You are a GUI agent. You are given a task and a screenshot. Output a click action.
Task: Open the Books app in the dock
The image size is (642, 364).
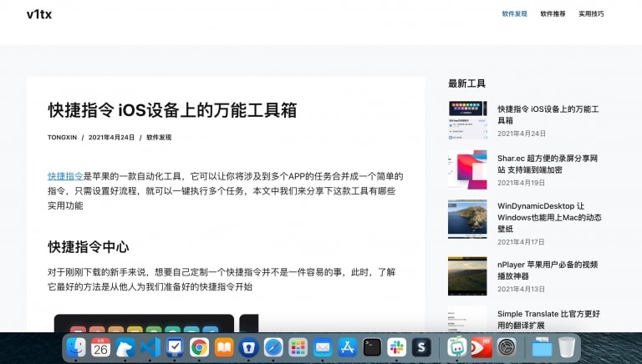tap(224, 347)
